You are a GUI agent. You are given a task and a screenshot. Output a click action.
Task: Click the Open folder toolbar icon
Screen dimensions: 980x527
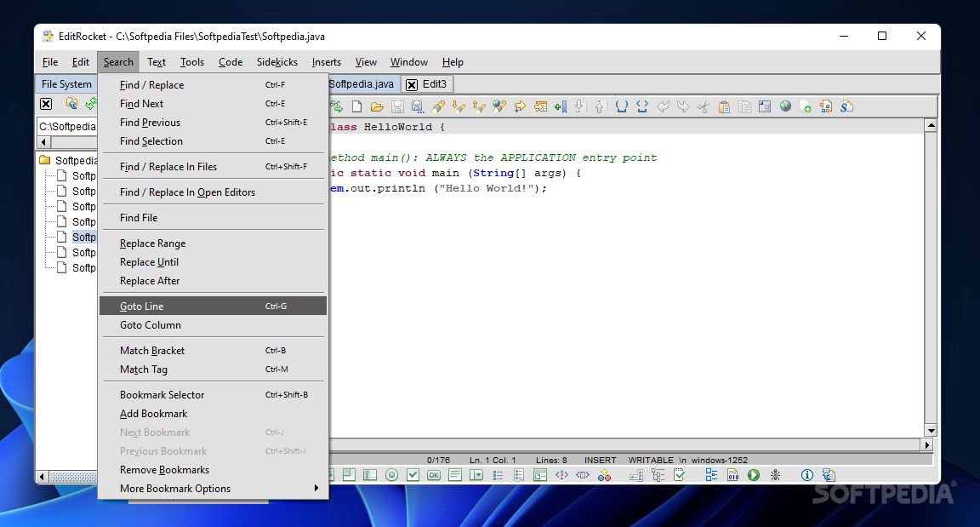pyautogui.click(x=377, y=107)
